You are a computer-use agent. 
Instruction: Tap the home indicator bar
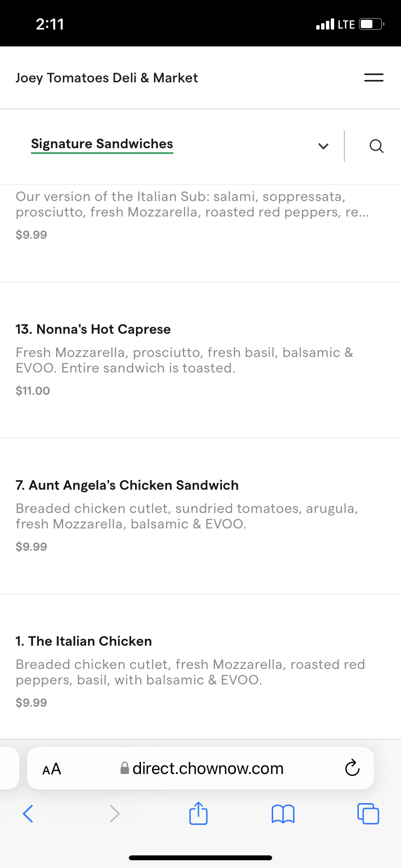pyautogui.click(x=200, y=857)
